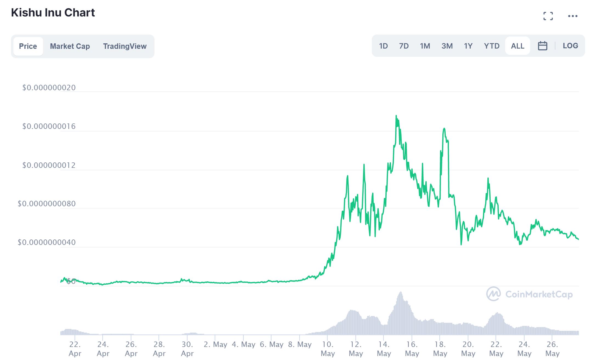
Task: Set the time range to 1D
Action: point(383,46)
